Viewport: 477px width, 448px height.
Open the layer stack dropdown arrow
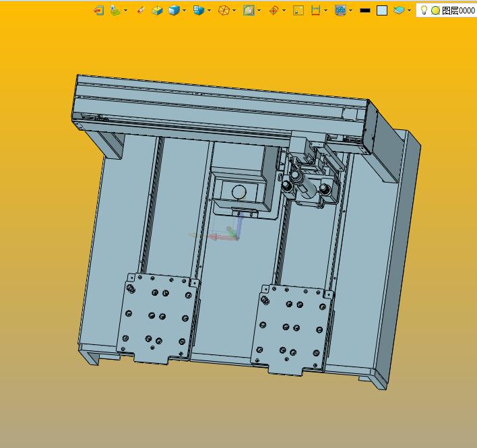pos(409,11)
